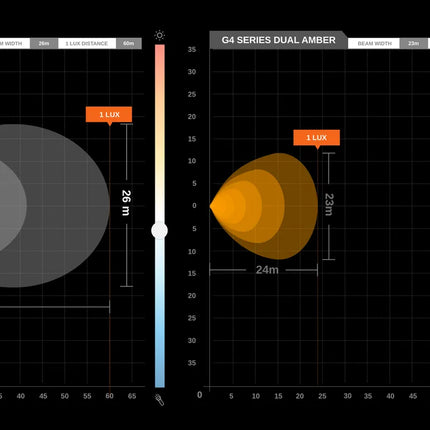Click the 23m value in the amber chart header

[413, 44]
